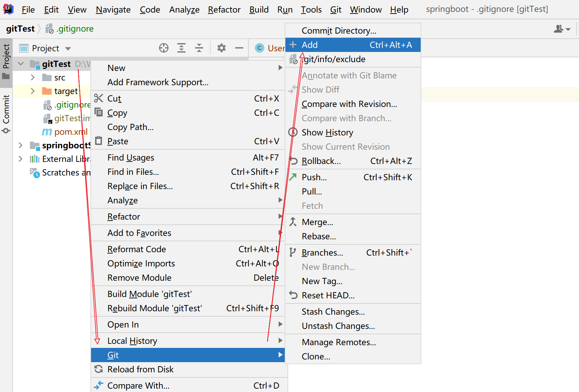Choose Push... from Git submenu

314,177
